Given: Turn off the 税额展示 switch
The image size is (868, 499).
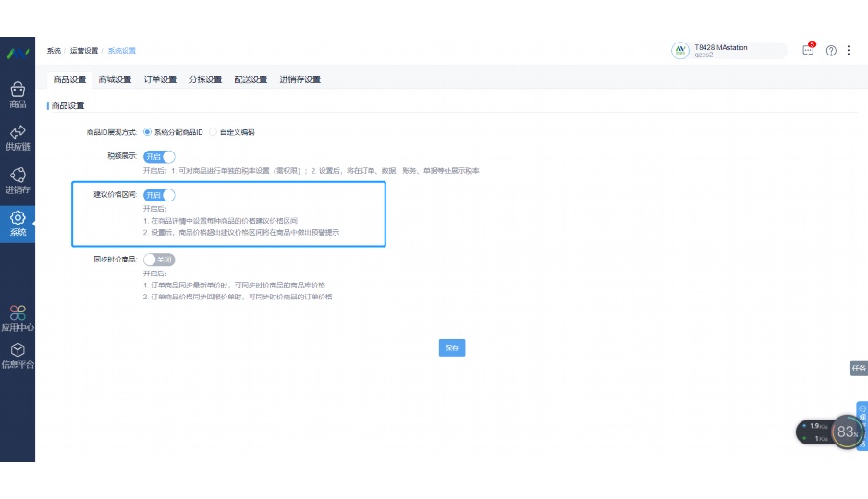Looking at the screenshot, I should [x=159, y=157].
